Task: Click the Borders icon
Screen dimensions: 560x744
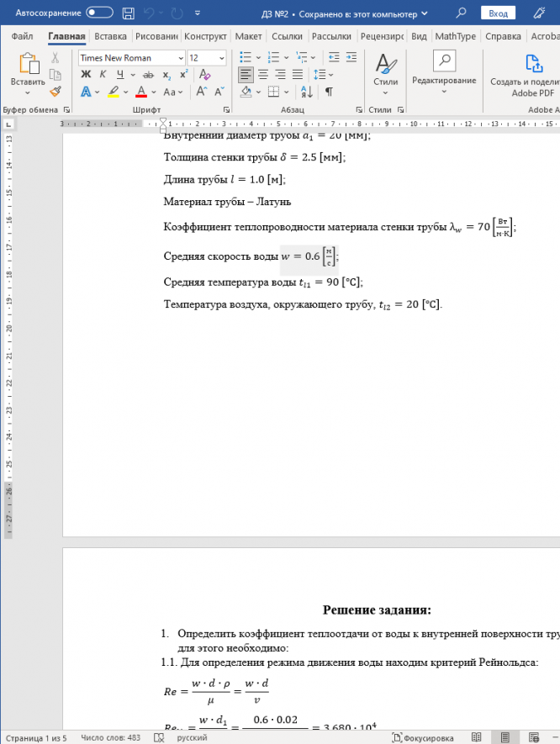Action: click(273, 92)
